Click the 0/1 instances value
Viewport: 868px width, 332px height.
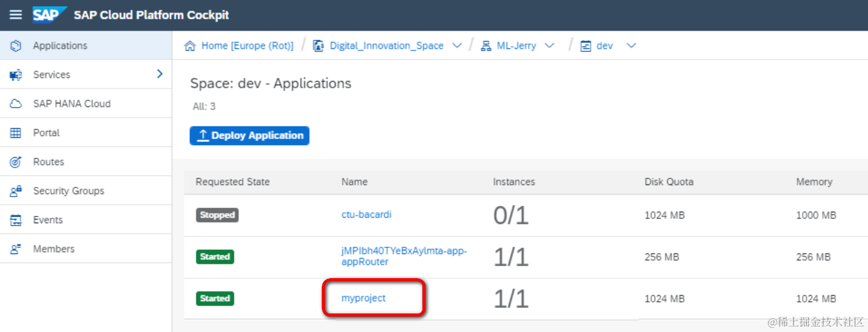tap(511, 215)
